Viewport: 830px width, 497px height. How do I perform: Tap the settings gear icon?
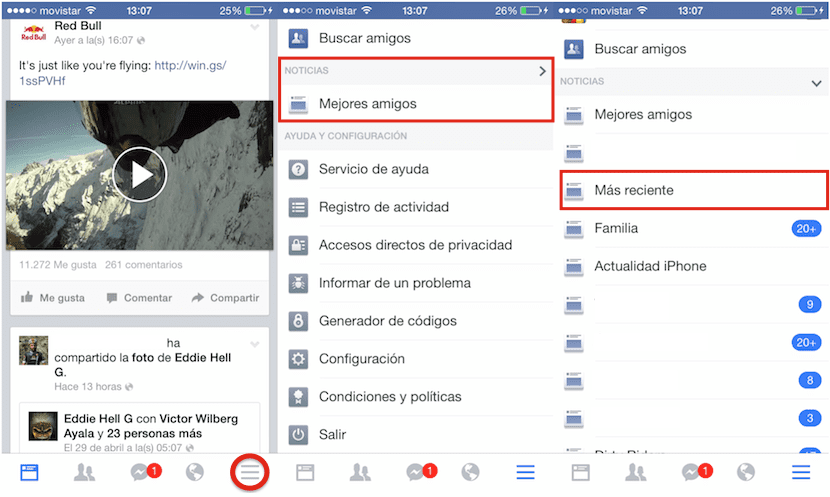click(x=299, y=359)
